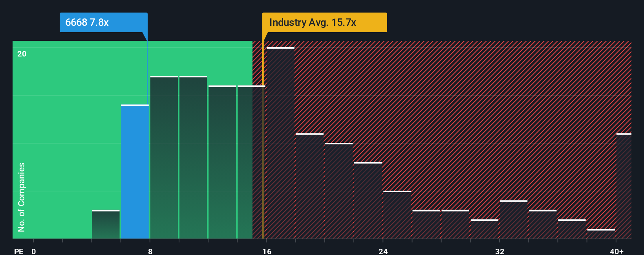Viewport: 644px width, 255px height.
Task: Click the x-axis label 0
Action: tap(34, 251)
